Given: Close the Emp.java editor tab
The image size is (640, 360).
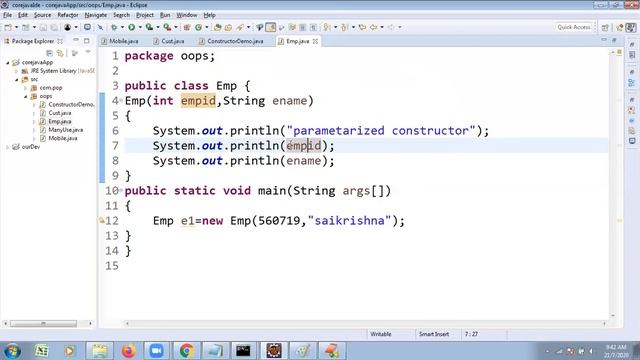Looking at the screenshot, I should click(315, 41).
